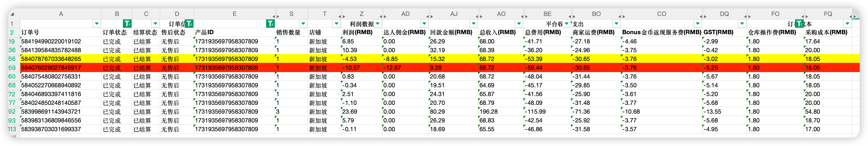Unhide columns via arrows between Z and AD
This screenshot has height=146, width=868.
(383, 16)
